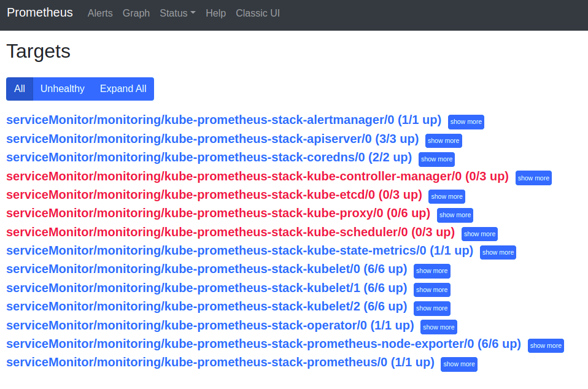Show more for the kube-proxy targets
The height and width of the screenshot is (389, 588).
pos(455,215)
